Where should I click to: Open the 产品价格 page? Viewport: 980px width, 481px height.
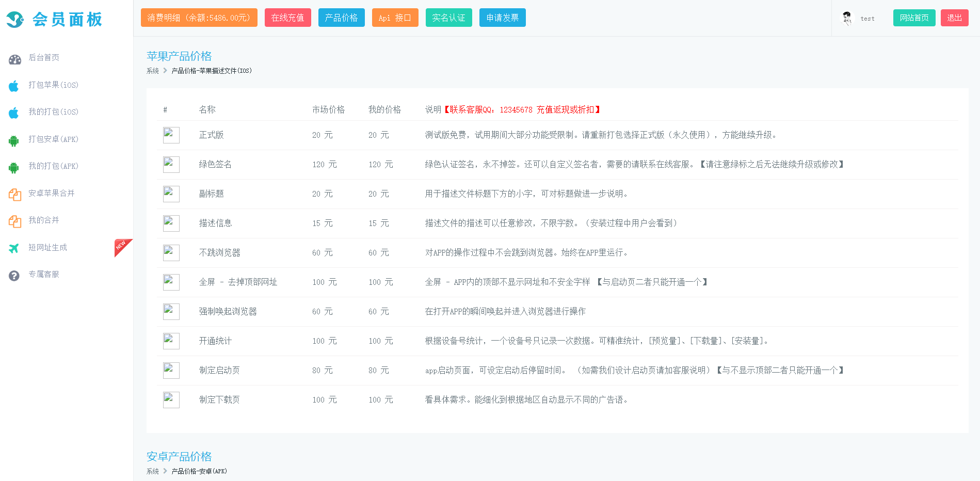(341, 18)
